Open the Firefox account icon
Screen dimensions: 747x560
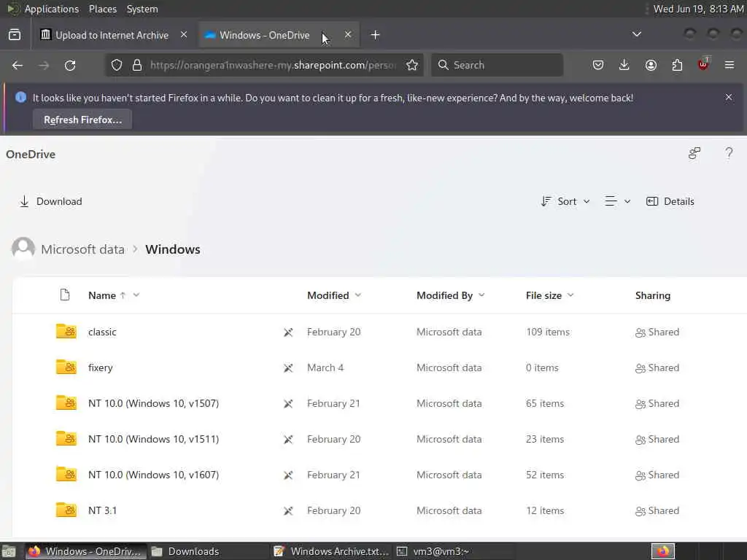(651, 65)
